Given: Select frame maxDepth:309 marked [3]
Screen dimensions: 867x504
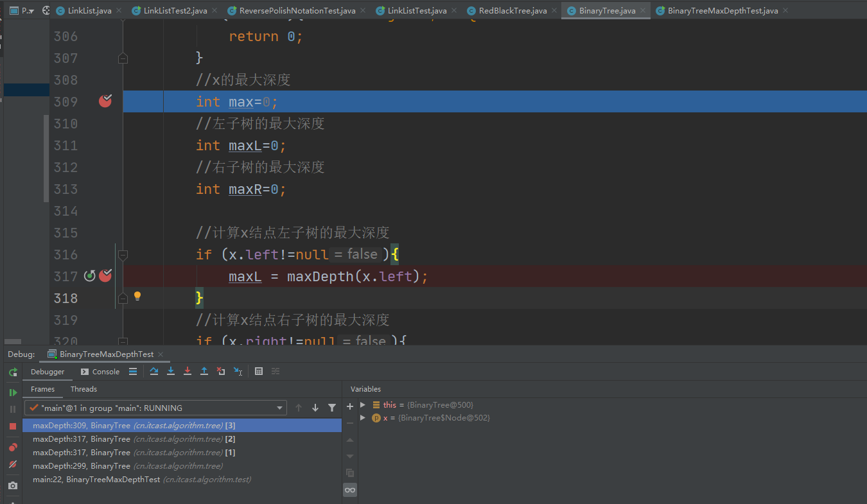Looking at the screenshot, I should 182,425.
